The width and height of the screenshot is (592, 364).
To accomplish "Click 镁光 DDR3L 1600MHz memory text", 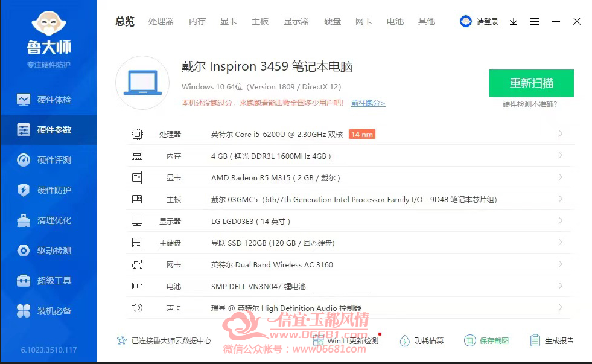I will click(x=272, y=156).
